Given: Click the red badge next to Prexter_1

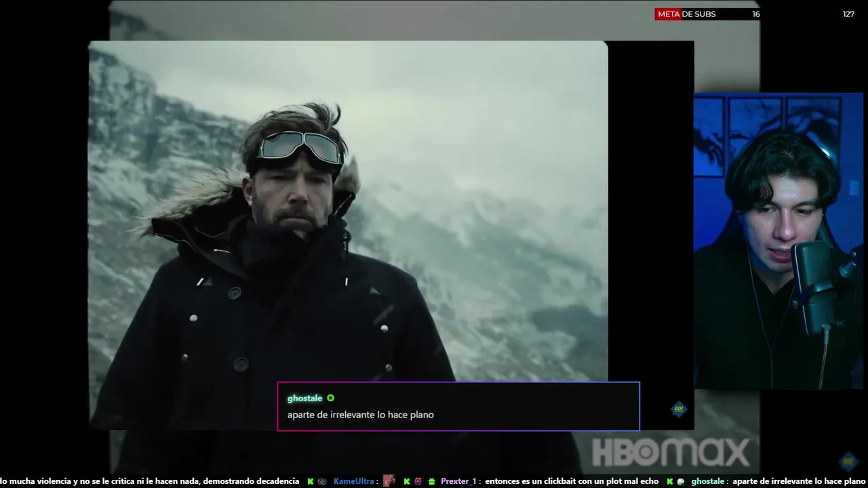Looking at the screenshot, I should (x=418, y=481).
